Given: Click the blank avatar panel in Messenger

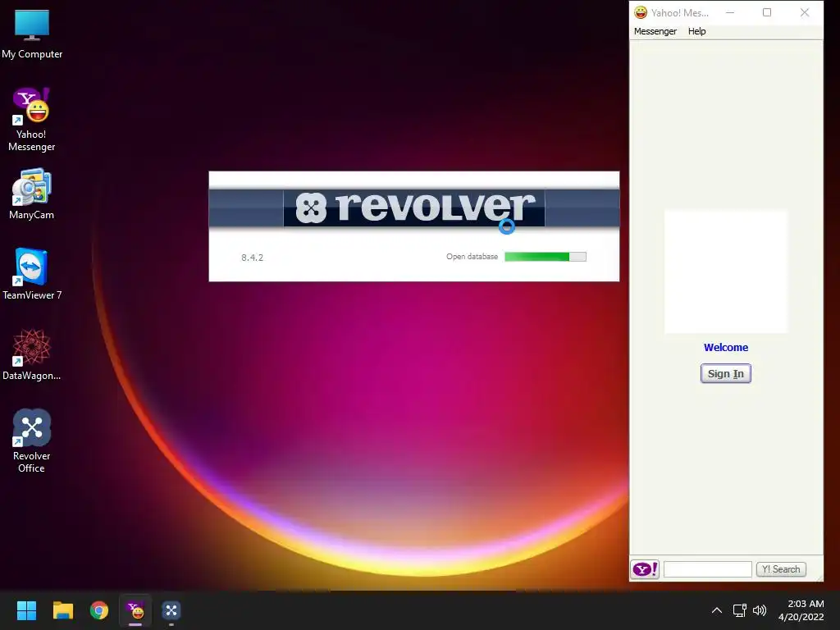Looking at the screenshot, I should tap(726, 272).
